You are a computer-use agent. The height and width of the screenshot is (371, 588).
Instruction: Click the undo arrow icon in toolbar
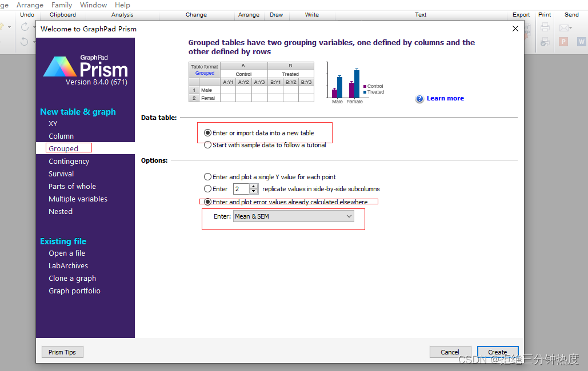tap(25, 41)
